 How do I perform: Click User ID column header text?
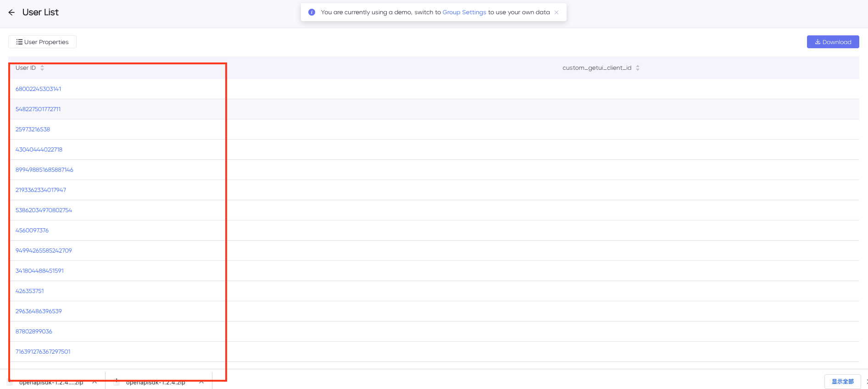point(26,68)
